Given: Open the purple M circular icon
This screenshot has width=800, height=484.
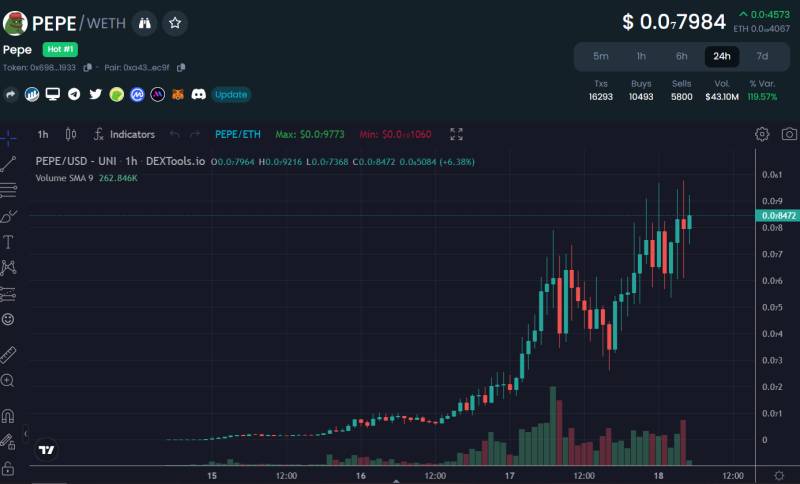Looking at the screenshot, I should (x=158, y=94).
